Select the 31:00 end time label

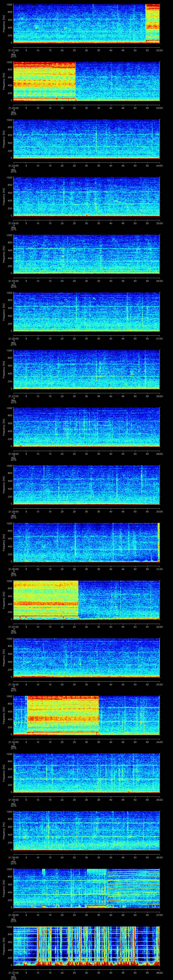pos(159,569)
